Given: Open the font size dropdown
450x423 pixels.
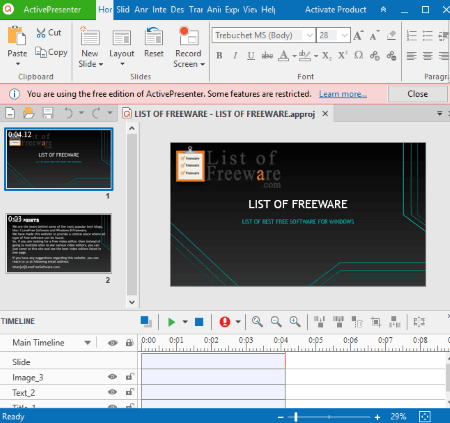Looking at the screenshot, I should pos(345,35).
